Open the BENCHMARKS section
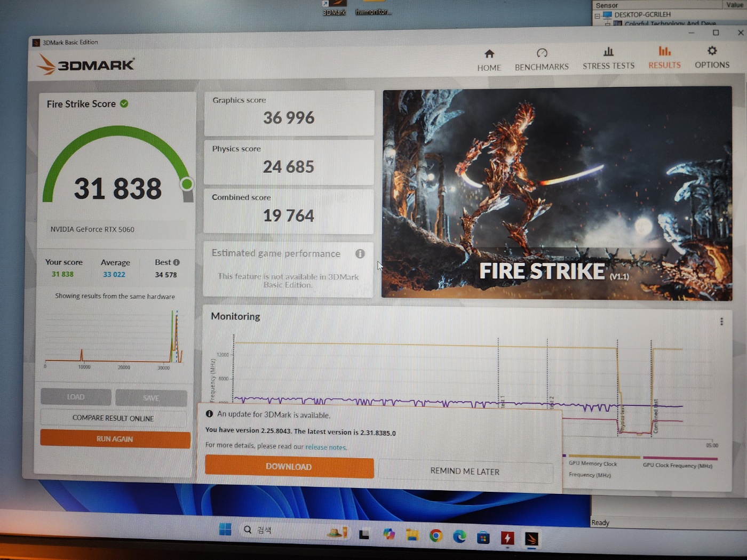747x560 pixels. (x=542, y=60)
